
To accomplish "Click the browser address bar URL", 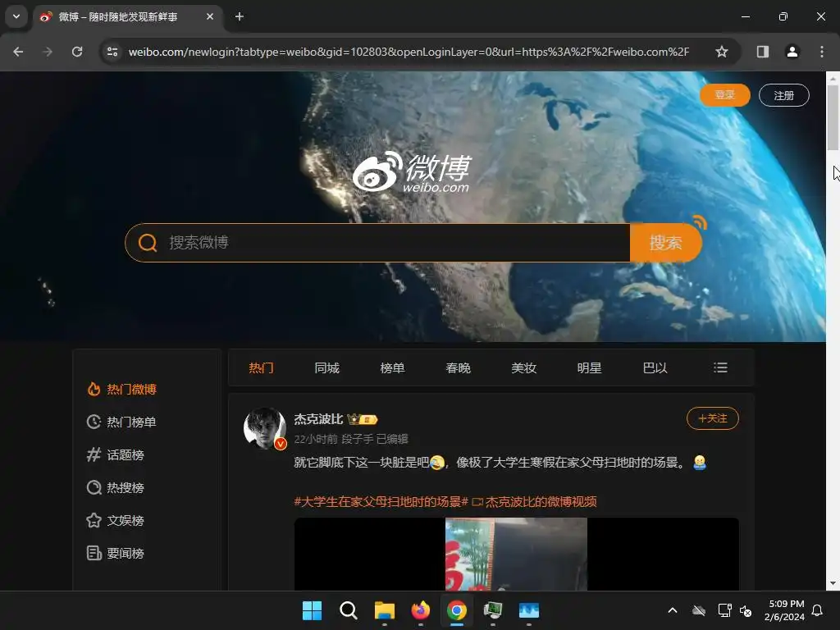I will [x=409, y=52].
